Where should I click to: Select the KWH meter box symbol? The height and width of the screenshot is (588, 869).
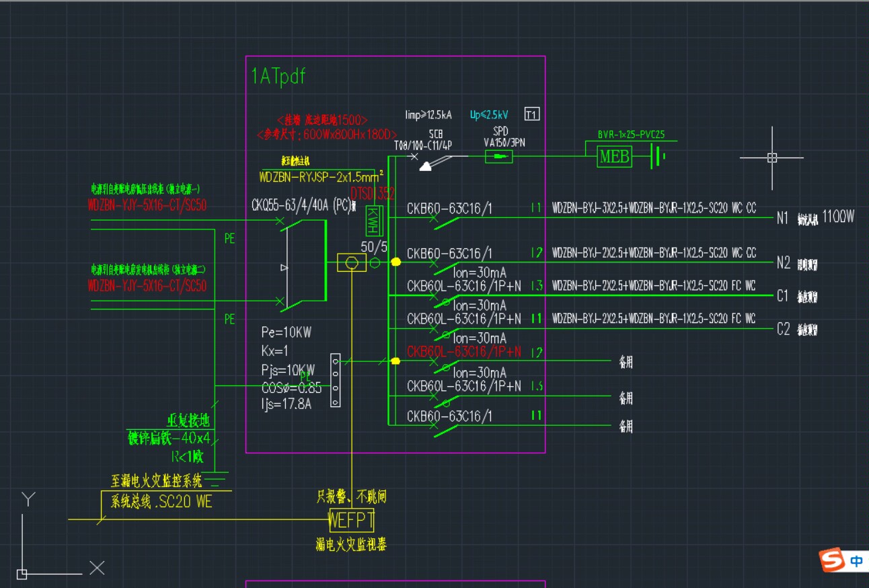tap(373, 220)
